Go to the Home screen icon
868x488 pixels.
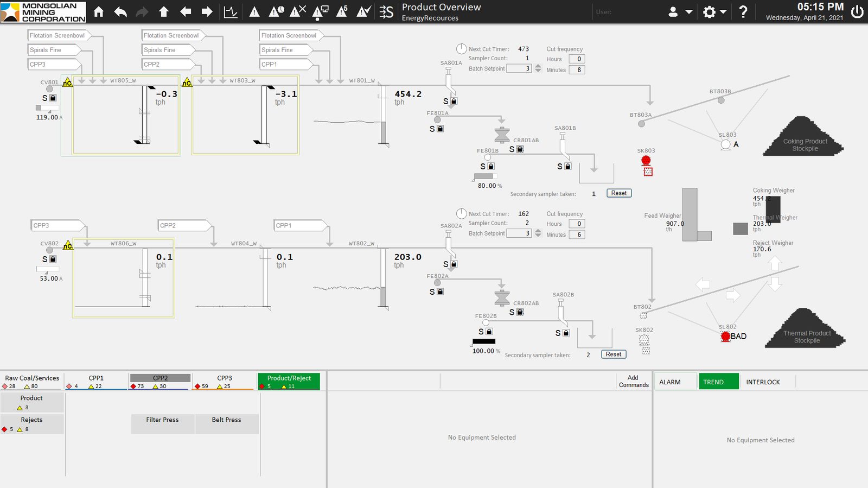(x=99, y=11)
